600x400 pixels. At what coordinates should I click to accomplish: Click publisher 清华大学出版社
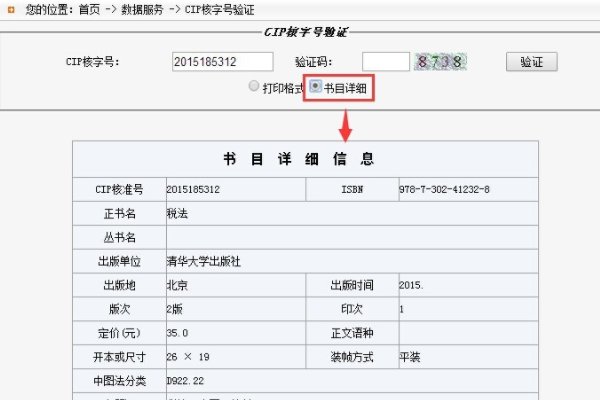click(204, 261)
